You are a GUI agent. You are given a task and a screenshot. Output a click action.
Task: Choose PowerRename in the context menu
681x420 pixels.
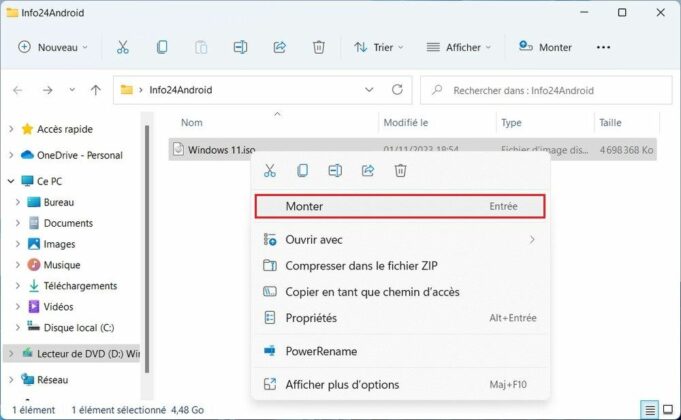(x=400, y=351)
